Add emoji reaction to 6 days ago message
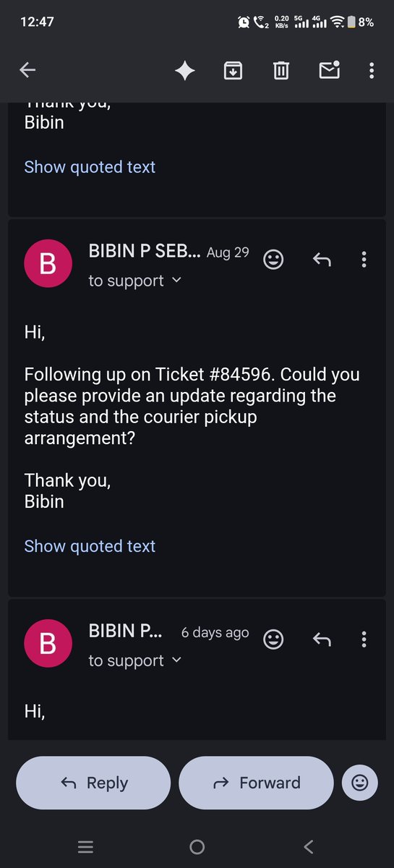 tap(273, 639)
